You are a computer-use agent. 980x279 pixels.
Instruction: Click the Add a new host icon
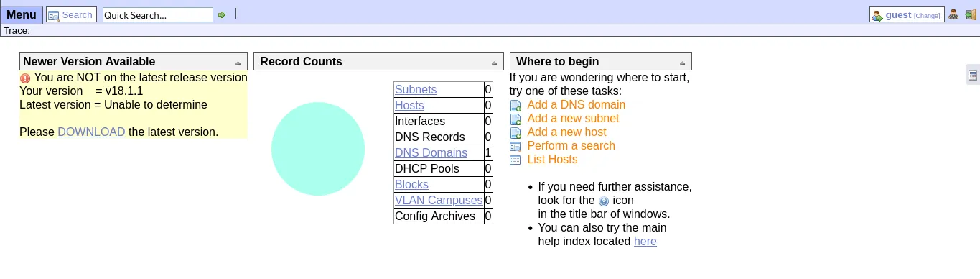click(x=515, y=133)
